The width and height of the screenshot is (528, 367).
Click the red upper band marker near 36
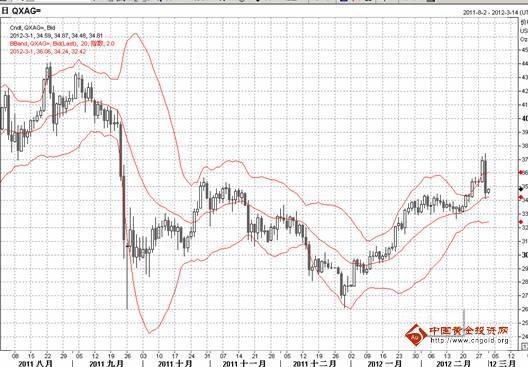521,172
